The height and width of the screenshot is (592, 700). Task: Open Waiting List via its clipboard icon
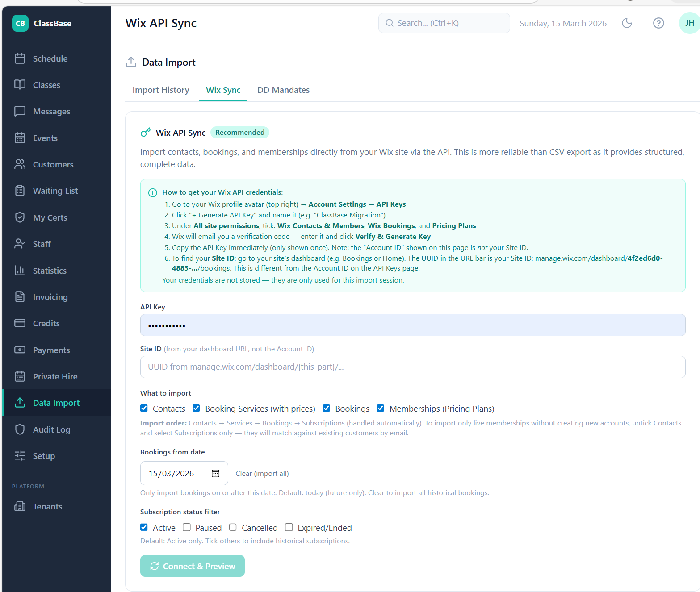tap(20, 191)
